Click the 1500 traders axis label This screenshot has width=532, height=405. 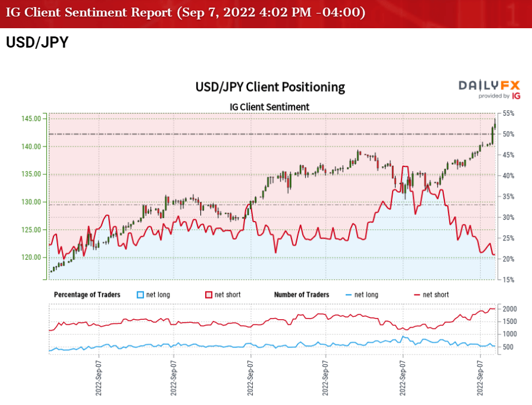(x=510, y=322)
